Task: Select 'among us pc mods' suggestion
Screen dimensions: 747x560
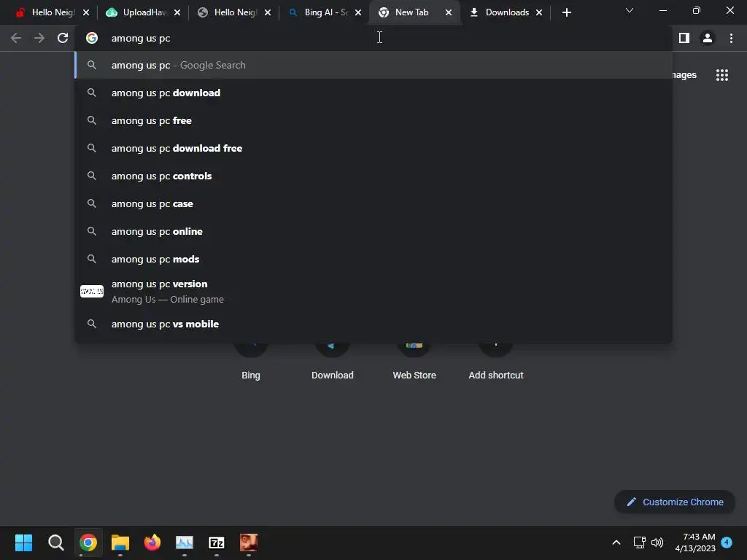Action: pos(373,259)
